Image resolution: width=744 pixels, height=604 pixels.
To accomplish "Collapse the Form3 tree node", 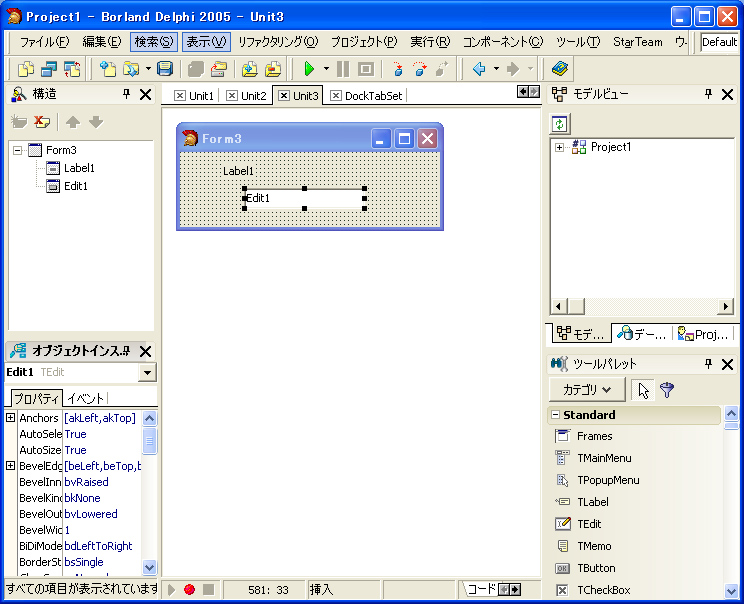I will click(18, 150).
